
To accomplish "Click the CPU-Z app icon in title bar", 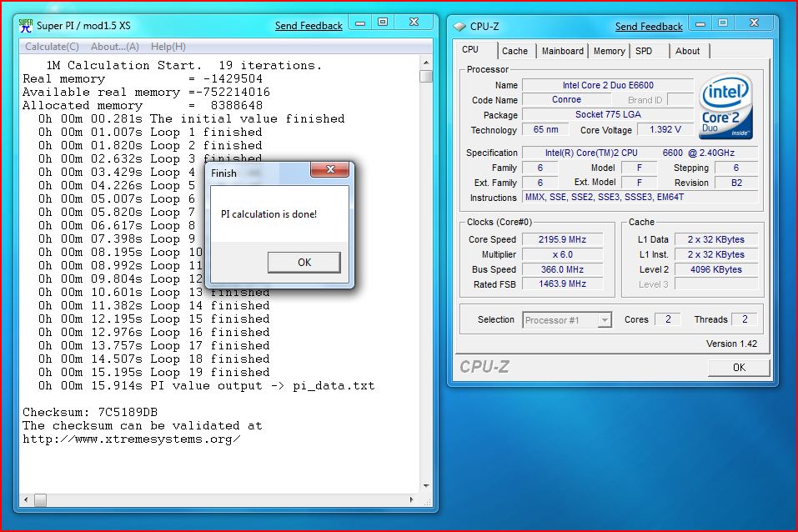I will [459, 27].
